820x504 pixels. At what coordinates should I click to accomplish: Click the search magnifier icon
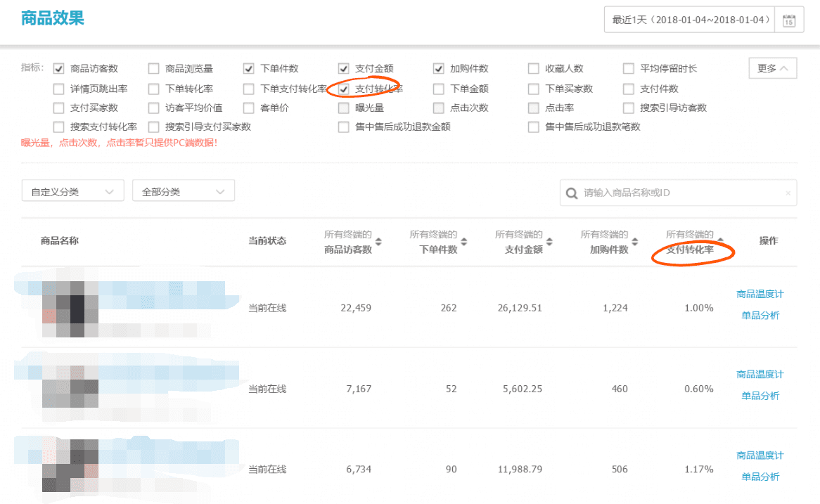572,193
